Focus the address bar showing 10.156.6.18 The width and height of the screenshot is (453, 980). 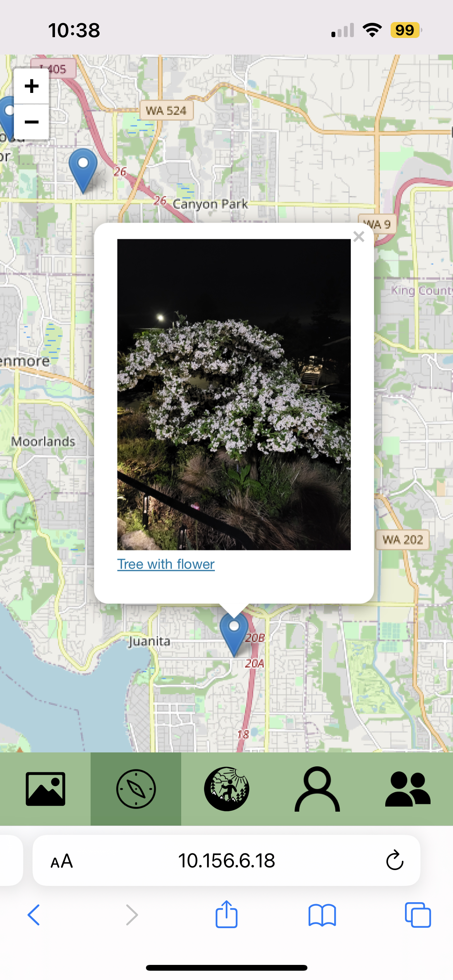226,861
